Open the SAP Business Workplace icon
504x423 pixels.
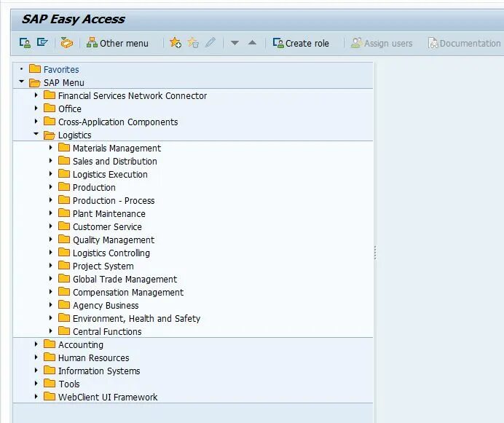[x=67, y=43]
